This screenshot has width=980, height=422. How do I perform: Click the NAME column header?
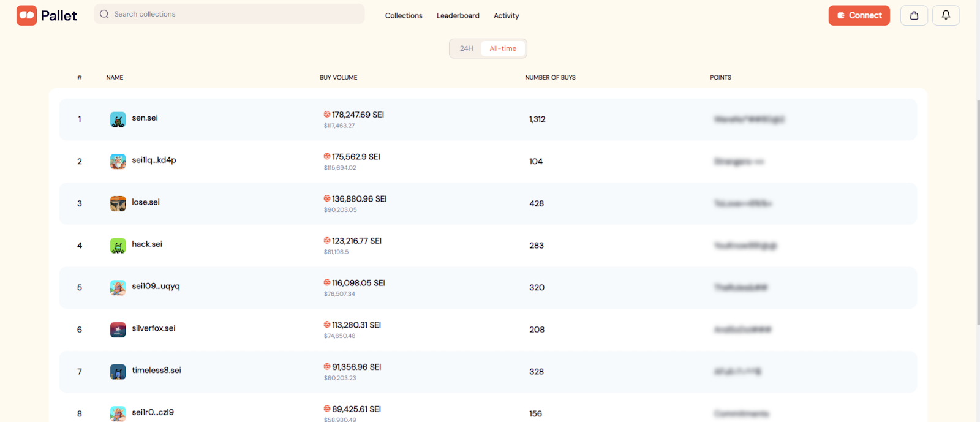point(115,78)
